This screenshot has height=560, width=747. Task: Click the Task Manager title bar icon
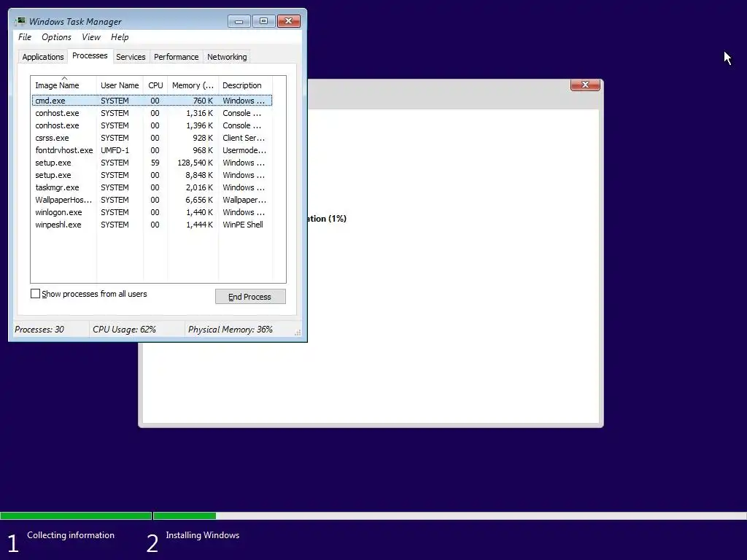(20, 21)
